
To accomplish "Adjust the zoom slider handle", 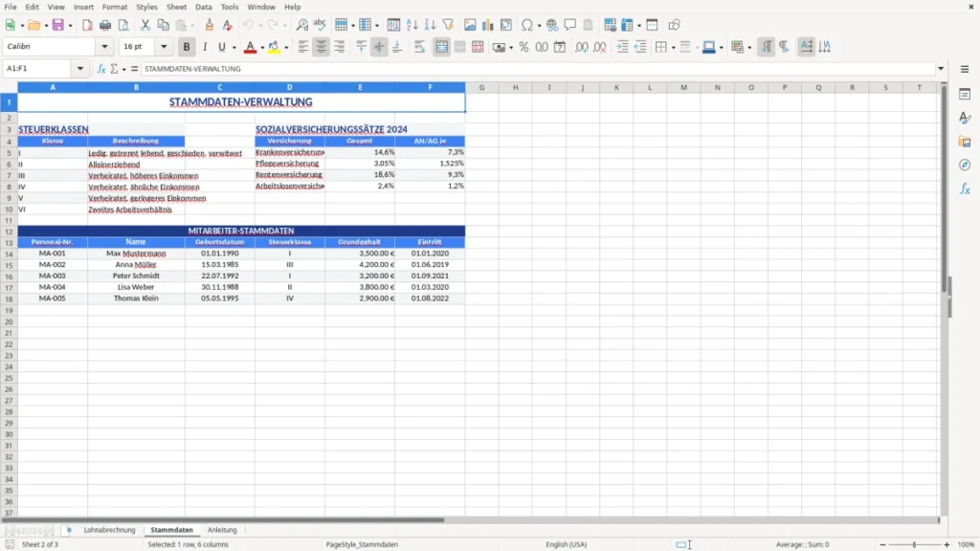I will tap(914, 544).
